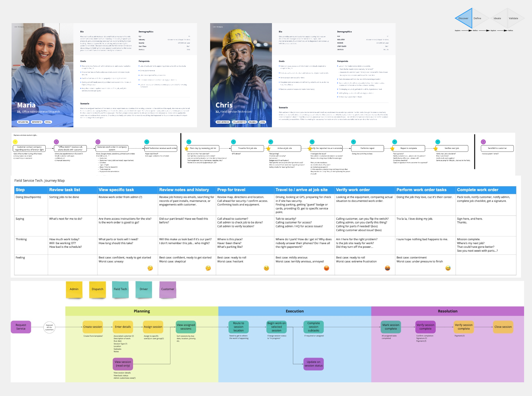Image resolution: width=532 pixels, height=396 pixels.
Task: Select the sweat-smile emoji in Perform work order column
Action: [448, 268]
